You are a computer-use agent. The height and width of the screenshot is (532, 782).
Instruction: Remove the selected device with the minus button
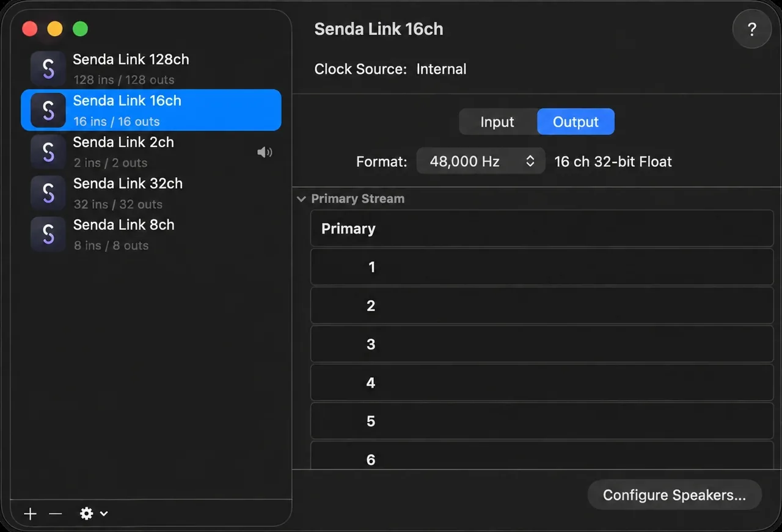(x=56, y=514)
